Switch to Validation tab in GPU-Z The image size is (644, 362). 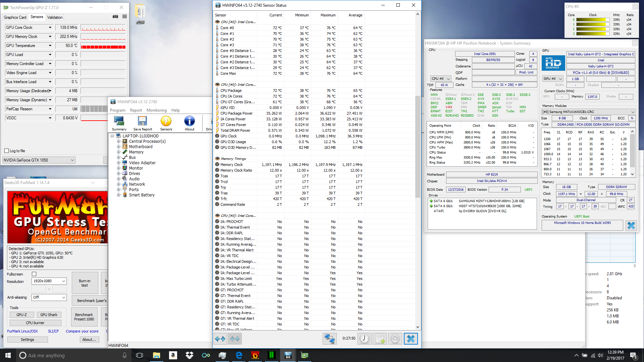pyautogui.click(x=55, y=17)
